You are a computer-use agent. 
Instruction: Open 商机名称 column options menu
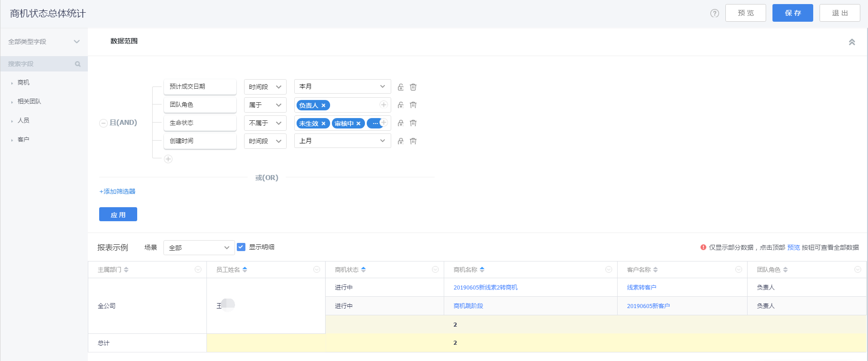click(x=609, y=269)
